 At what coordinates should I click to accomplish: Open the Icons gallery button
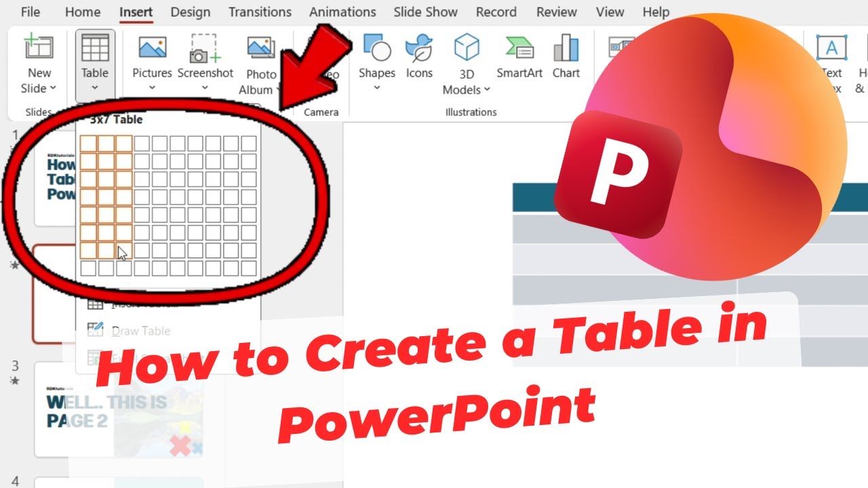(419, 55)
